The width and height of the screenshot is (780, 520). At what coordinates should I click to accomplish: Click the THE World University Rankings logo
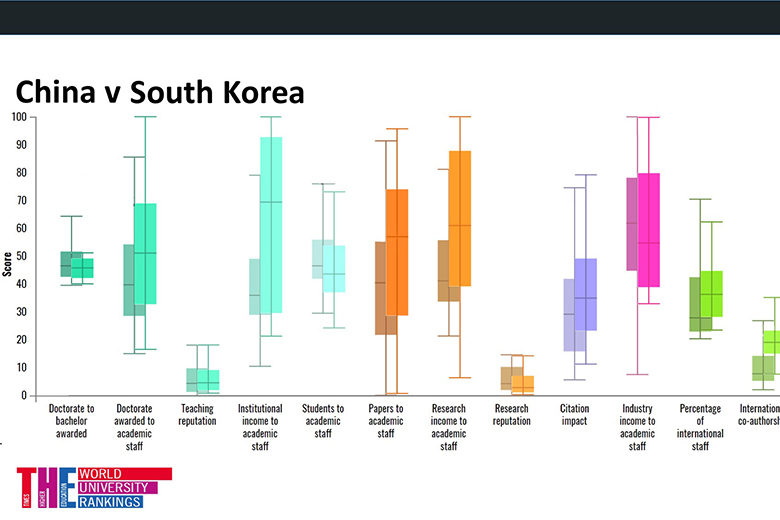coord(93,487)
